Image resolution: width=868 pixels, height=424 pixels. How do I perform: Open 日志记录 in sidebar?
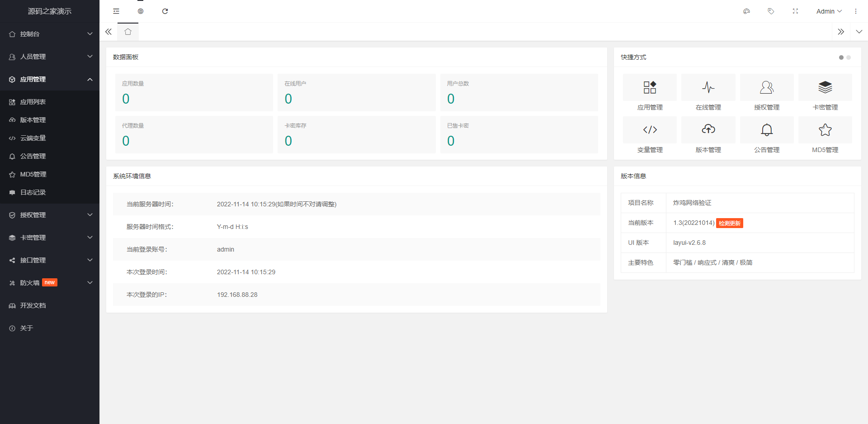tap(50, 192)
